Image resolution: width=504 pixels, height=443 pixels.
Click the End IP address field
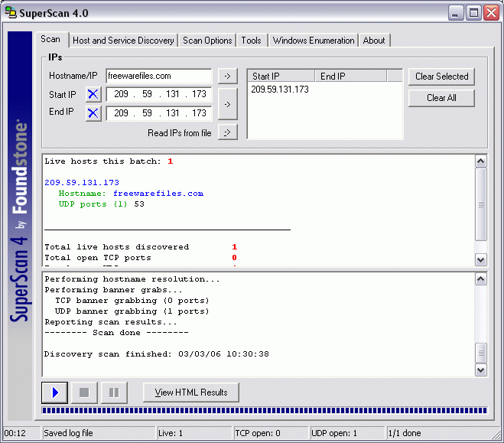tap(159, 113)
